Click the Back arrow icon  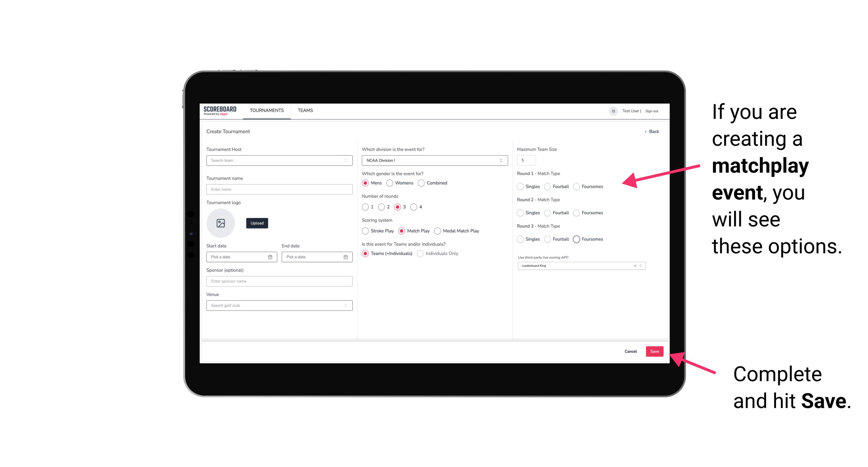[645, 132]
